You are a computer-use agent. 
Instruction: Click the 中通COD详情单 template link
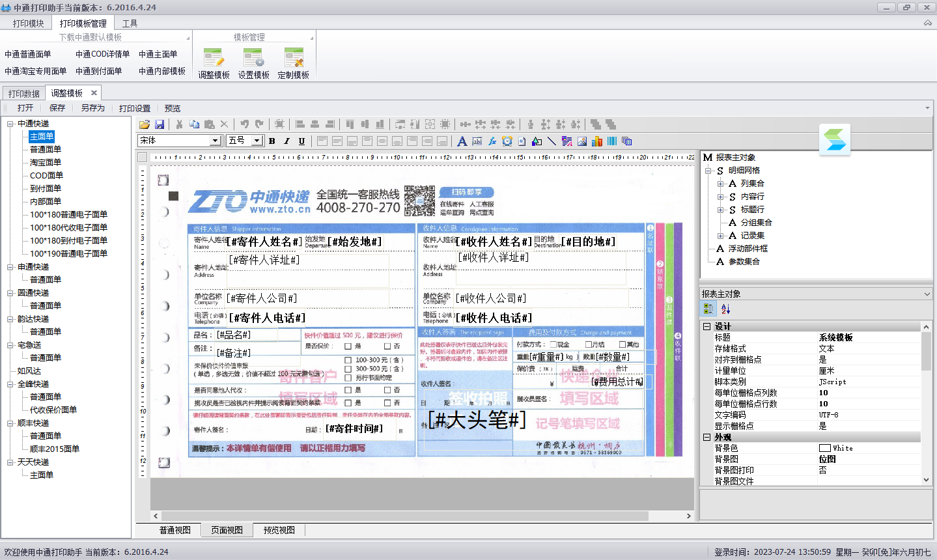click(x=102, y=55)
